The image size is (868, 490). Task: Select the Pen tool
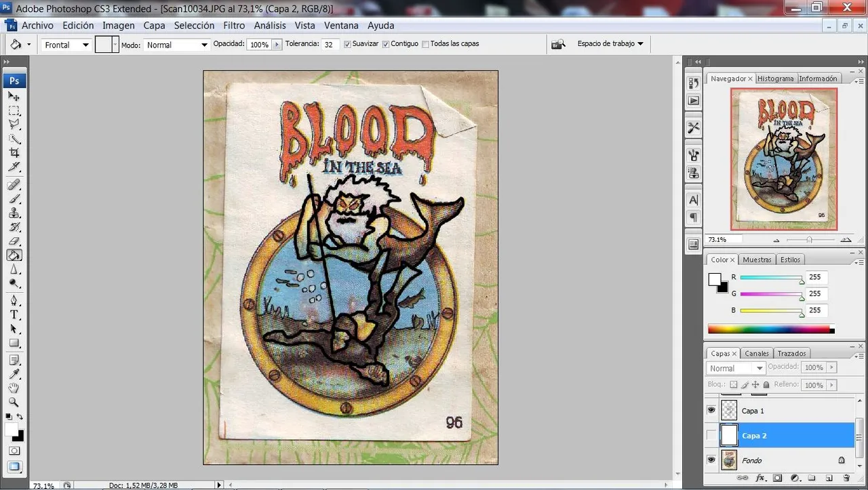pos(14,301)
